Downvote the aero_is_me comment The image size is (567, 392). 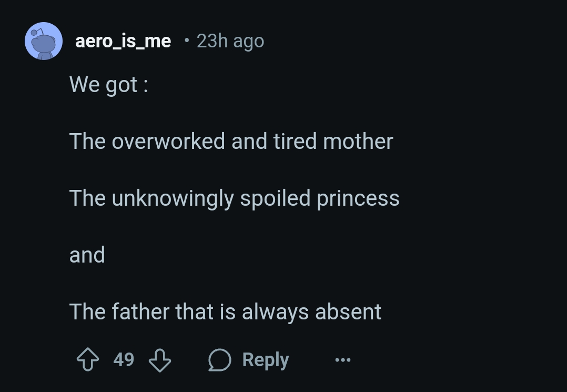point(160,360)
